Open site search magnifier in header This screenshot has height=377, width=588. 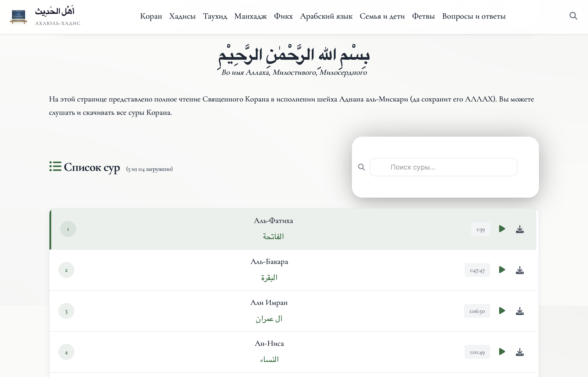(573, 16)
